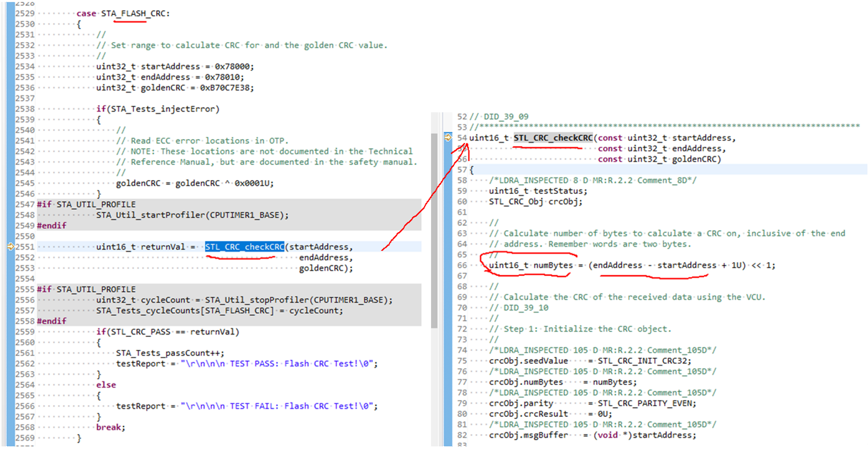
Task: Click the STA_Tests_cycleCounts array assignment
Action: (x=219, y=310)
